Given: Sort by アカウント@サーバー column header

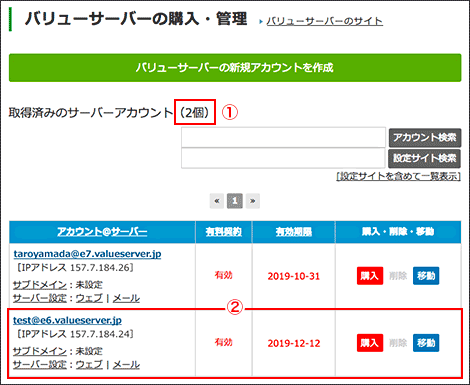Looking at the screenshot, I should [102, 232].
